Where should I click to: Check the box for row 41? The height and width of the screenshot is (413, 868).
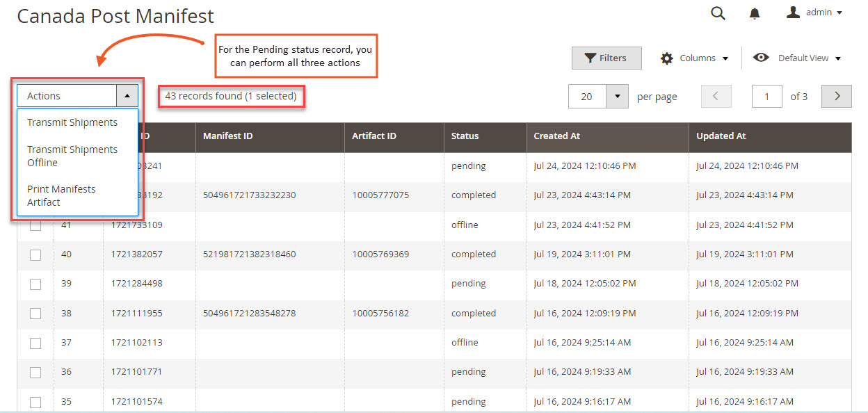click(35, 225)
